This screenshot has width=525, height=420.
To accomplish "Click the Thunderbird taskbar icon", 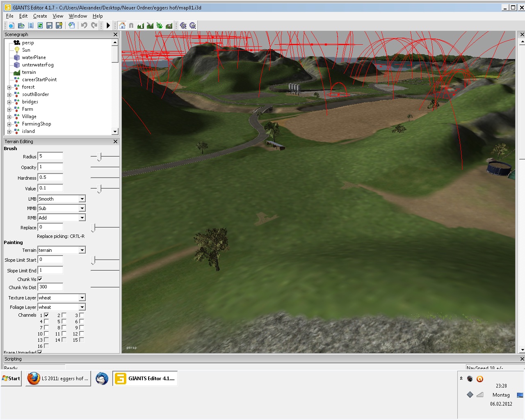I will [x=102, y=379].
